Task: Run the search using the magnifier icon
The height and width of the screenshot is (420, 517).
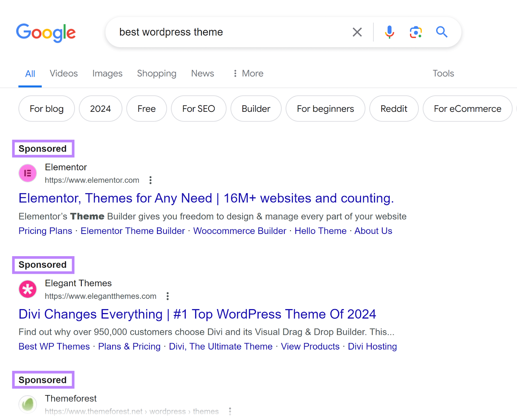Action: pos(442,32)
